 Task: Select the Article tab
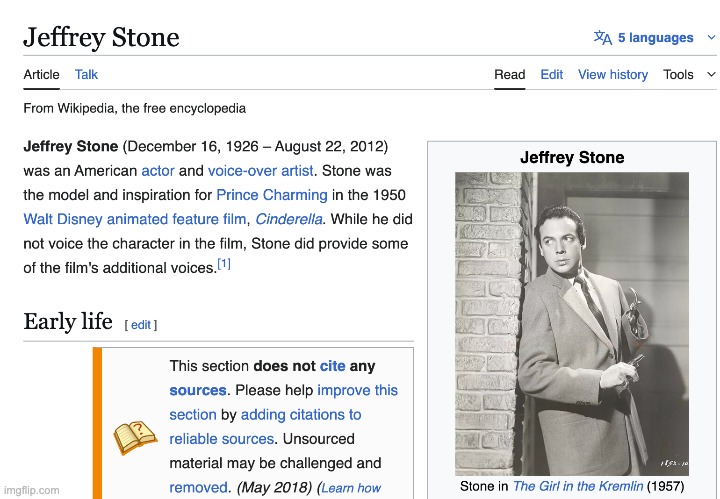click(x=41, y=74)
